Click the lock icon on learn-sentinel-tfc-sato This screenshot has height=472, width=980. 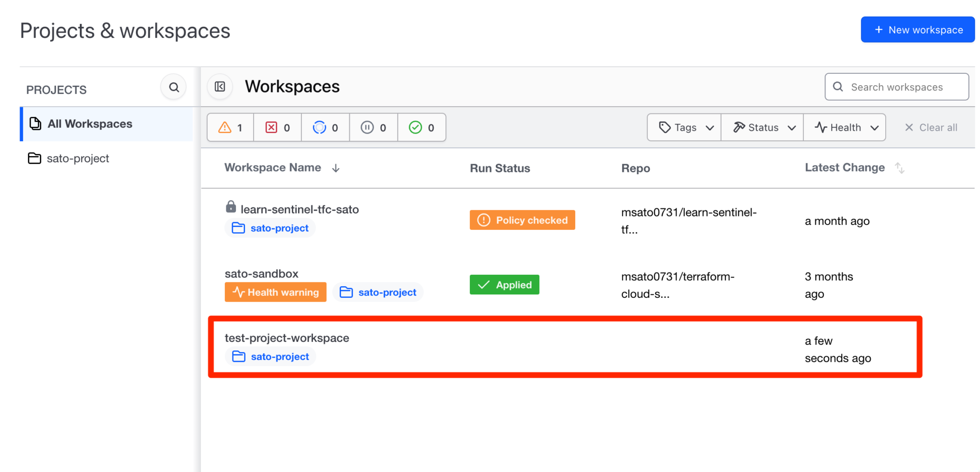tap(231, 206)
